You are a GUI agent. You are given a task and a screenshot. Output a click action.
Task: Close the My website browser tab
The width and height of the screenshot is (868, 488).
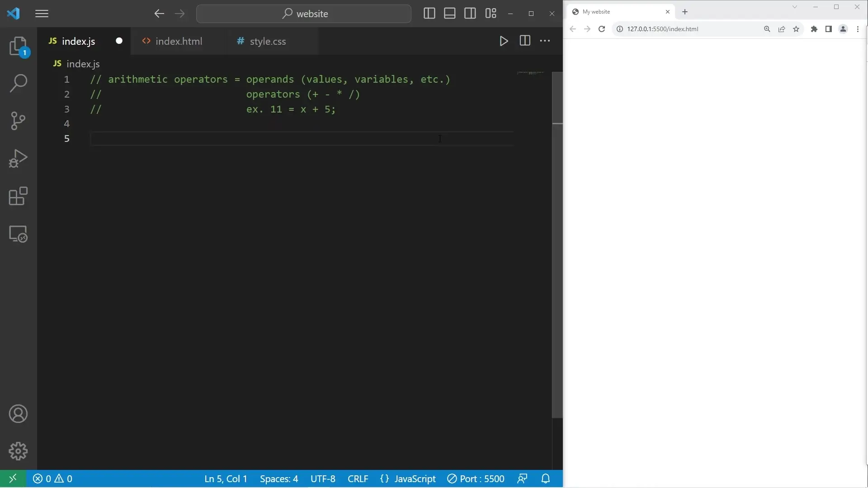[668, 12]
